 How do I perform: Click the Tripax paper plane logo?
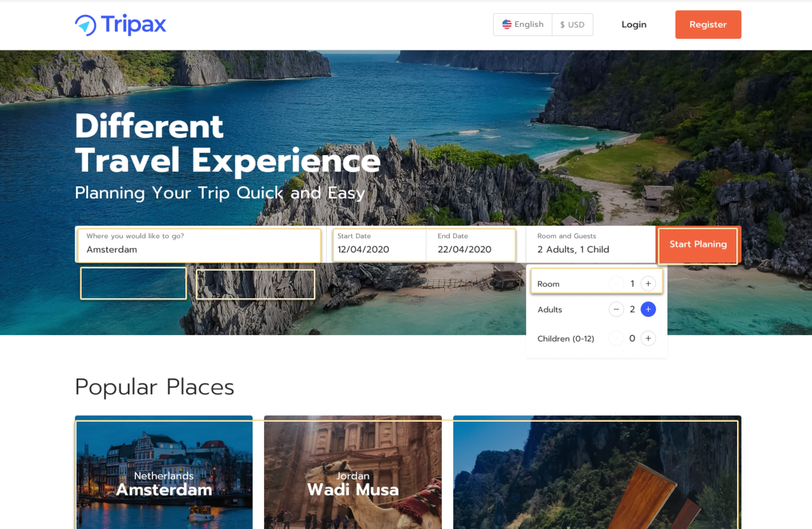85,25
